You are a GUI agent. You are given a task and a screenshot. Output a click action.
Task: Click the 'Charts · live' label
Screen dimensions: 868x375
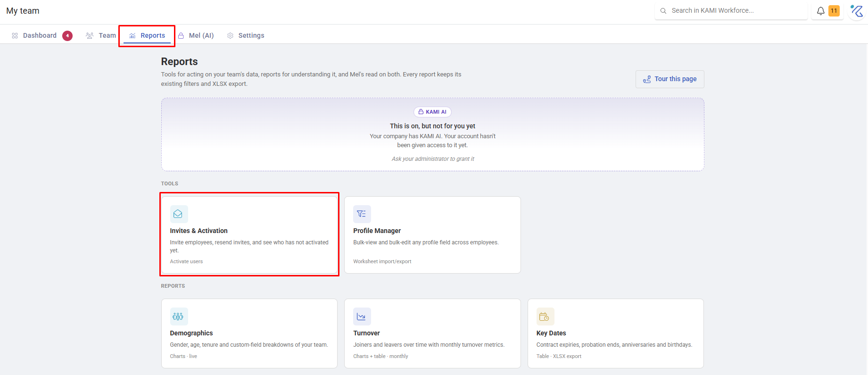click(183, 356)
